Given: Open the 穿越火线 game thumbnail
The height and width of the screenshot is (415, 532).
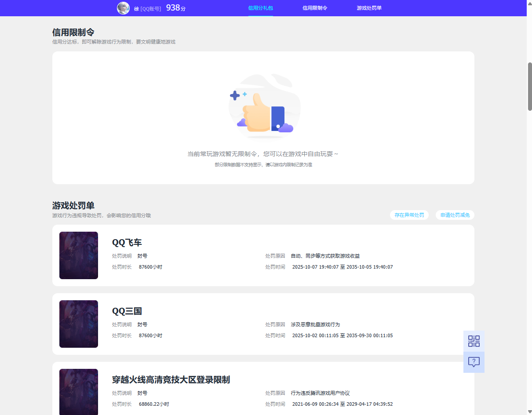Looking at the screenshot, I should point(79,392).
